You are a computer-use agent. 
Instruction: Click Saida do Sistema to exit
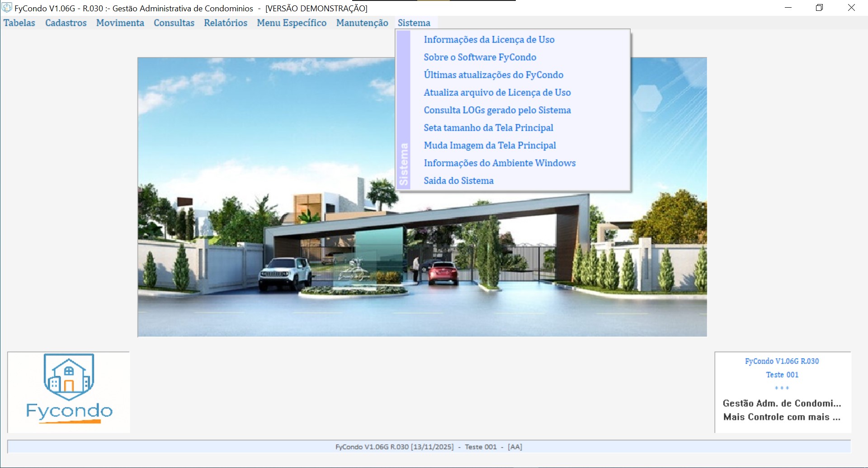(x=459, y=181)
